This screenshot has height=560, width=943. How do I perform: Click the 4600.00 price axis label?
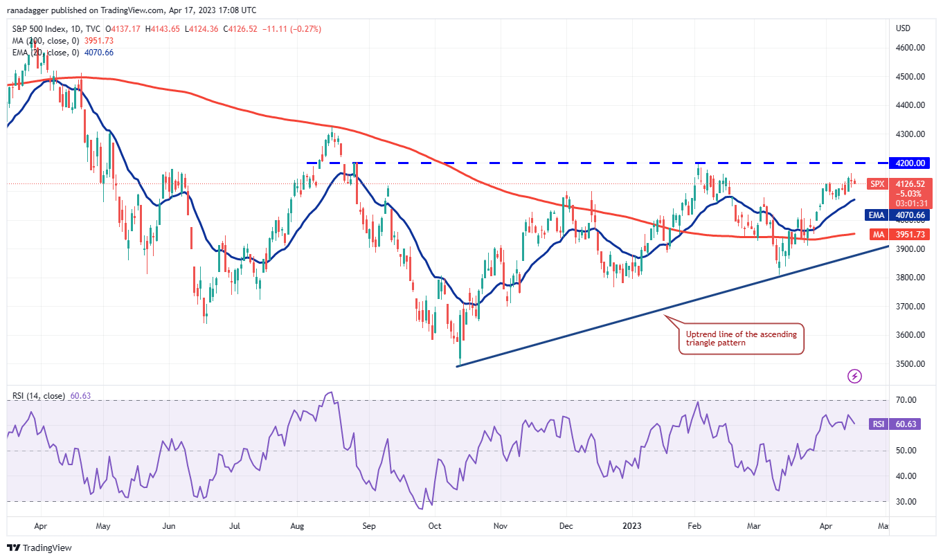click(x=910, y=48)
